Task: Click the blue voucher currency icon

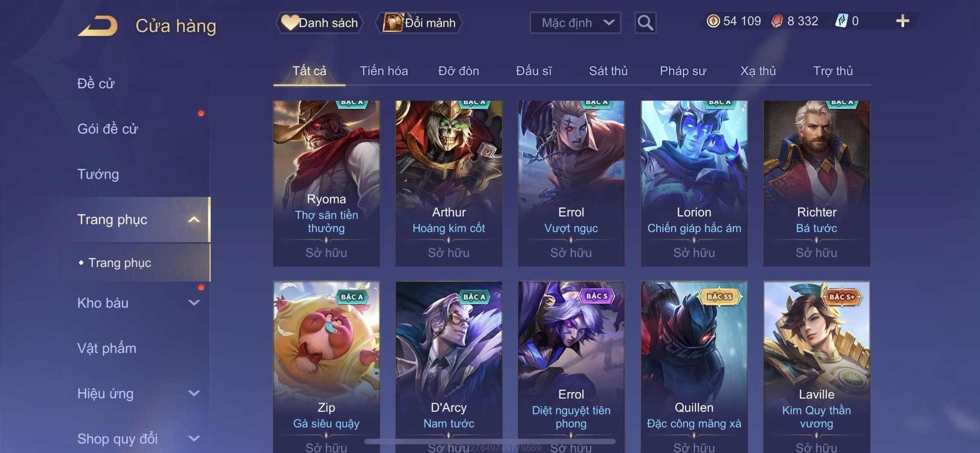Action: pos(842,21)
